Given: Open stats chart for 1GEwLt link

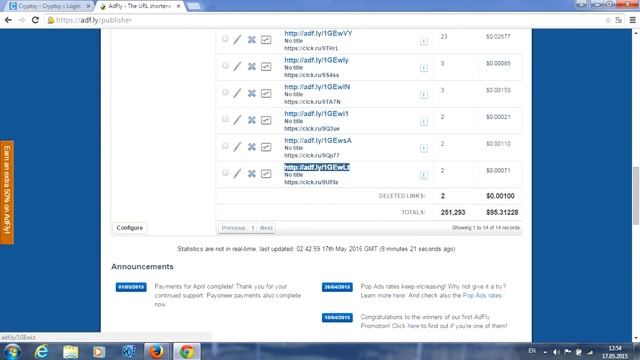Looking at the screenshot, I should click(266, 173).
